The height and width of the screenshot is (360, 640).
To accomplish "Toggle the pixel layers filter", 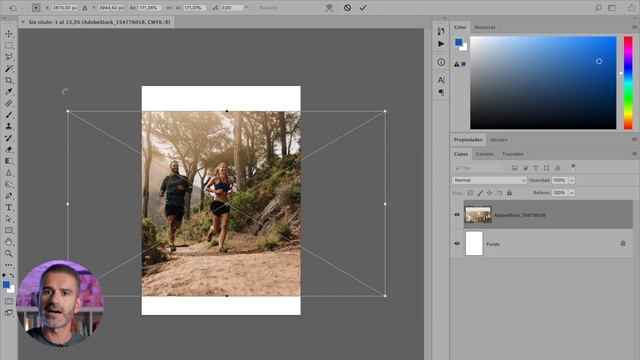I will [x=514, y=168].
